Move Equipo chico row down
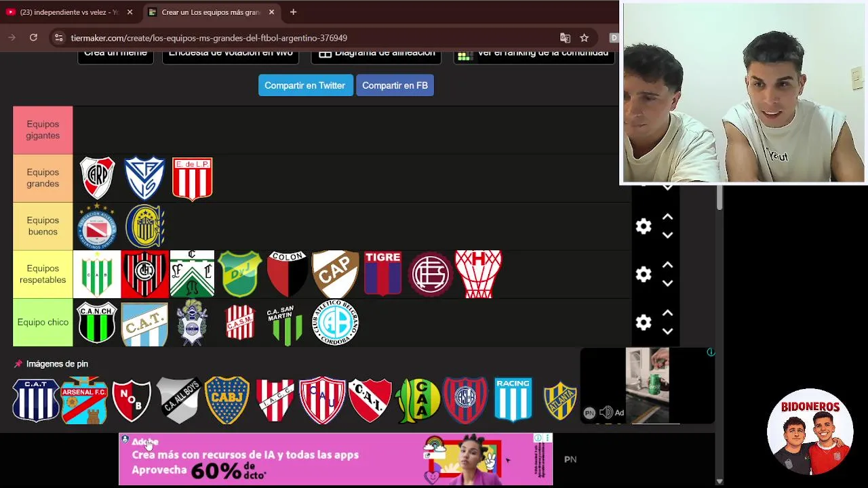Image resolution: width=868 pixels, height=488 pixels. pyautogui.click(x=667, y=331)
